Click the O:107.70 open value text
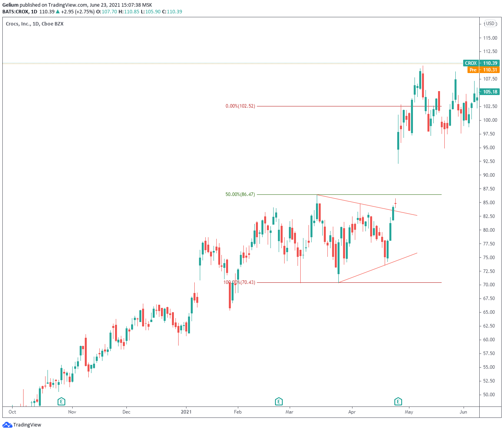 [107, 12]
